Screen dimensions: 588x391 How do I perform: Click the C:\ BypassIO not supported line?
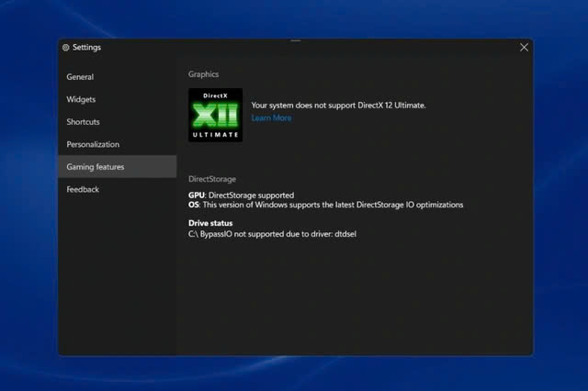pyautogui.click(x=271, y=234)
